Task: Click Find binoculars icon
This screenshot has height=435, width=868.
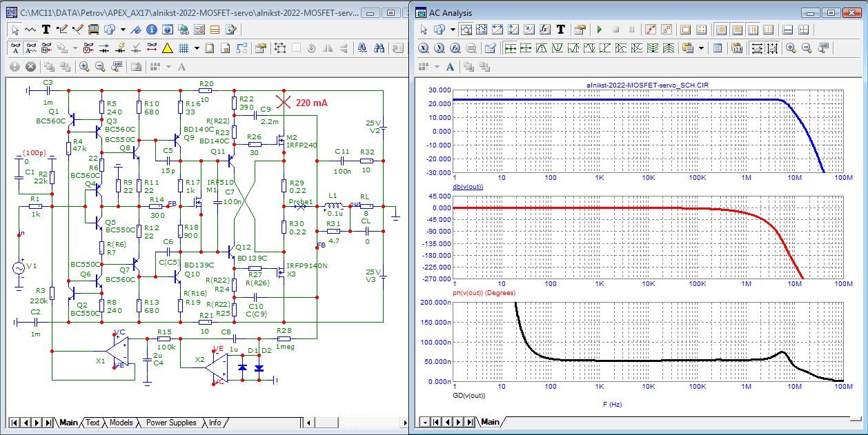Action: point(379,49)
